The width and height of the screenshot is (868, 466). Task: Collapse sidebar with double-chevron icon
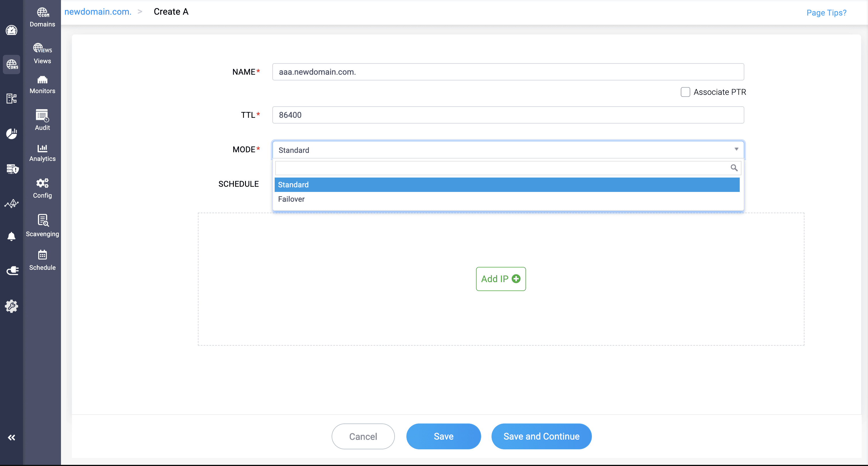coord(12,437)
